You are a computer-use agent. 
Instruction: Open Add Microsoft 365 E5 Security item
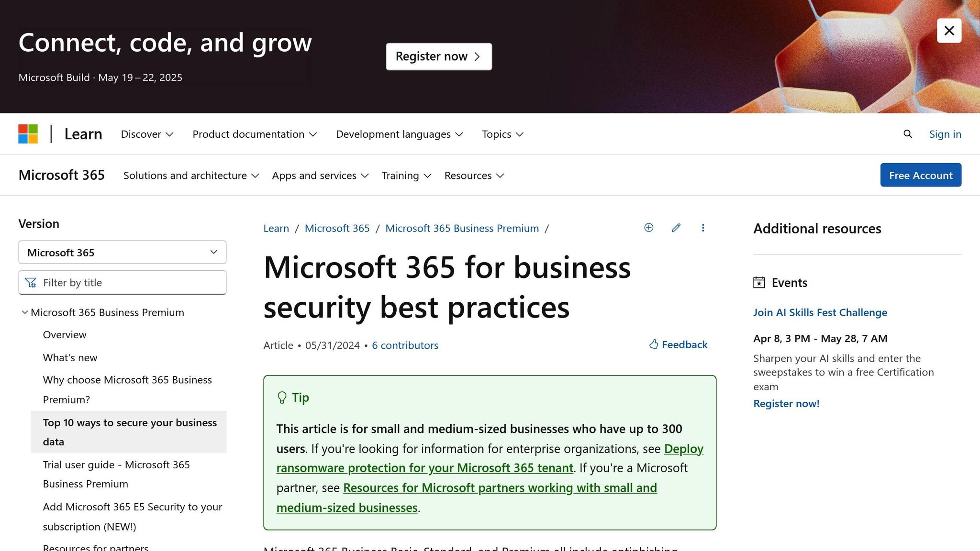(x=133, y=517)
